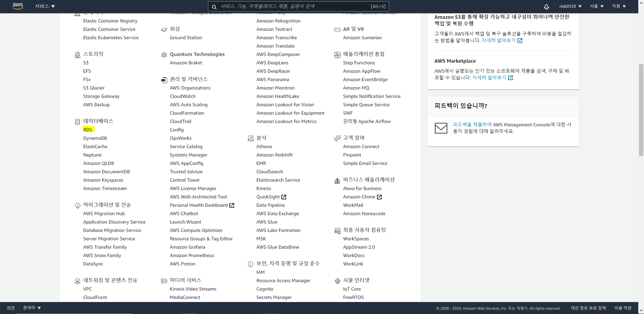Click the end user computing icon
Screen dimensions: 644x314
pos(337,231)
